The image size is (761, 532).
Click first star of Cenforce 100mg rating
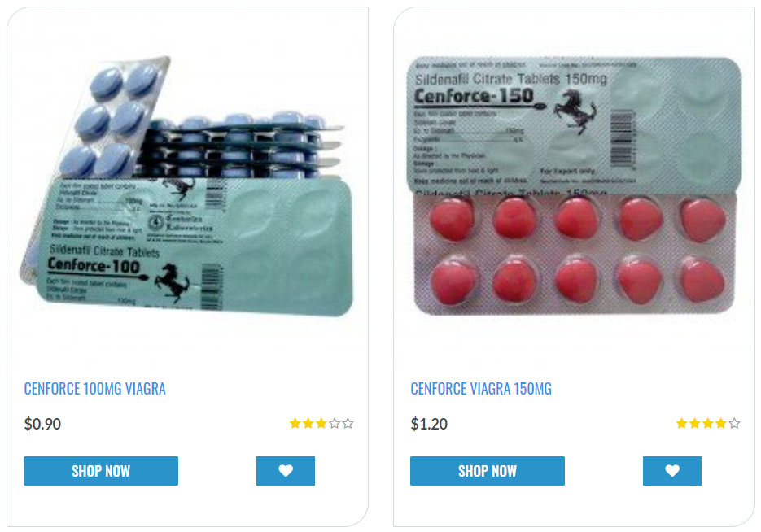coord(295,423)
